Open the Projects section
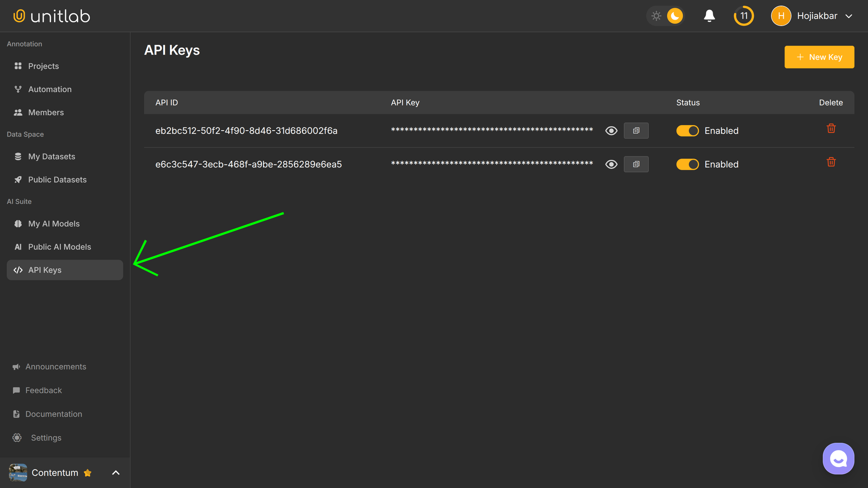This screenshot has height=488, width=868. click(43, 66)
